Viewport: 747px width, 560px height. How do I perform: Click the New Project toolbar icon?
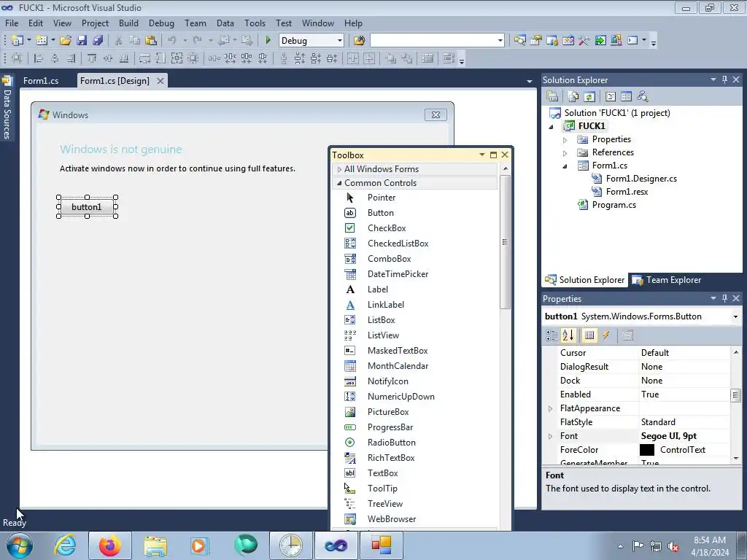pos(18,41)
